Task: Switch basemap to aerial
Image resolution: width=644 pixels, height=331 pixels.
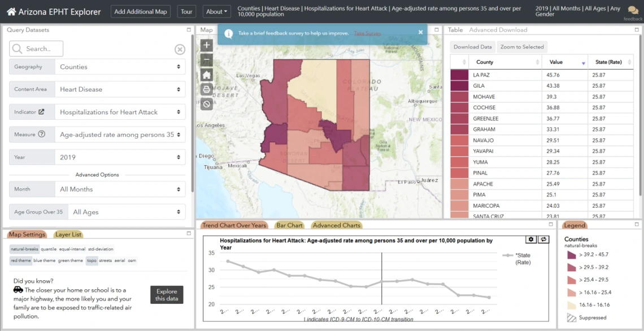Action: pyautogui.click(x=120, y=260)
